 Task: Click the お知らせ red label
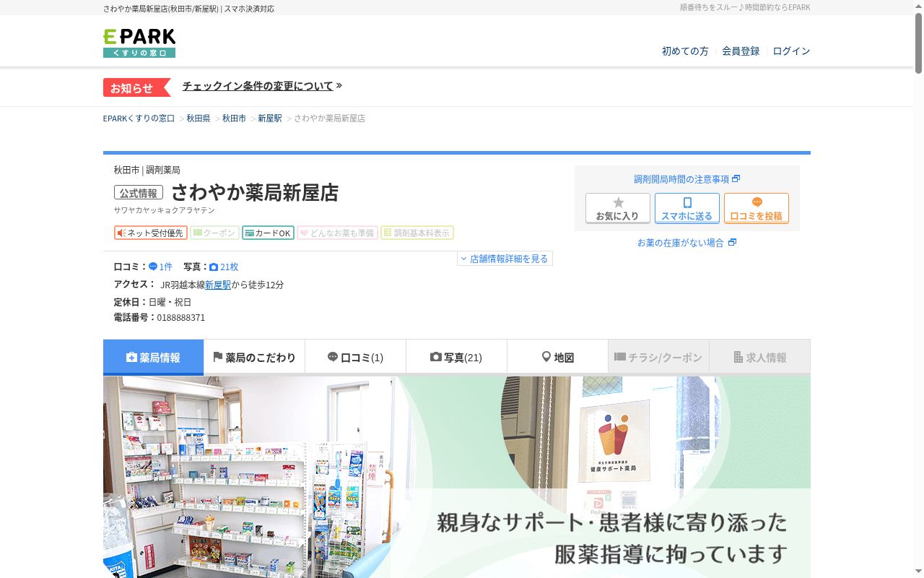(x=136, y=87)
